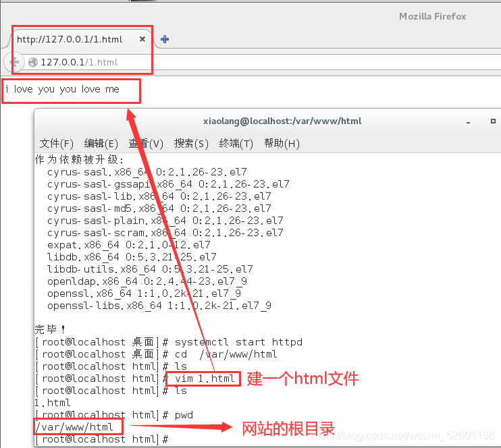This screenshot has width=501, height=448.
Task: Click the openssl-libs.x86_64 package line
Action: (x=159, y=306)
